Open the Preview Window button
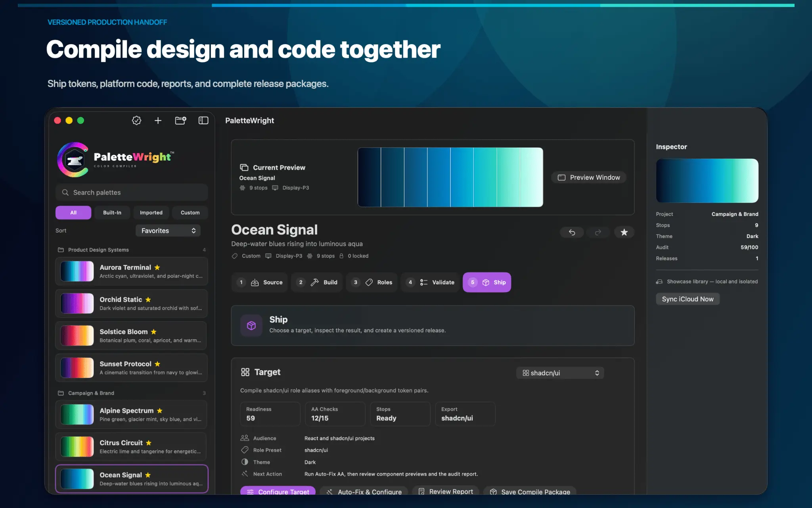Viewport: 812px width, 508px height. click(x=589, y=177)
